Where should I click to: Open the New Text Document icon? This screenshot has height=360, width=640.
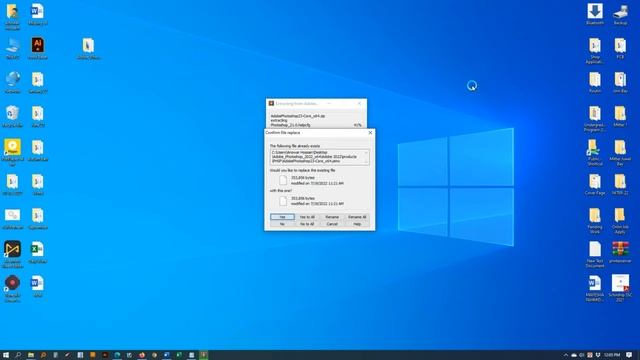tap(595, 254)
